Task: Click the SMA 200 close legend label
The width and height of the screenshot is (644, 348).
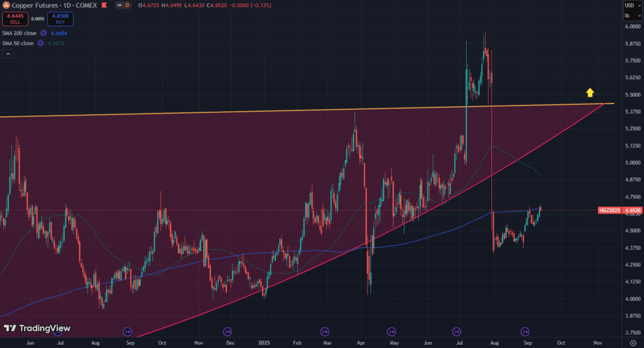Action: [x=19, y=33]
